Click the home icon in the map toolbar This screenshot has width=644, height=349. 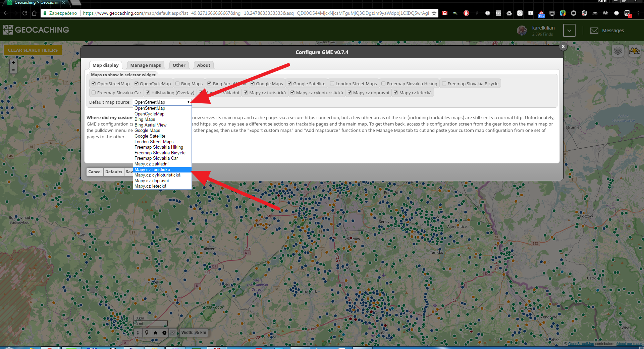(155, 333)
